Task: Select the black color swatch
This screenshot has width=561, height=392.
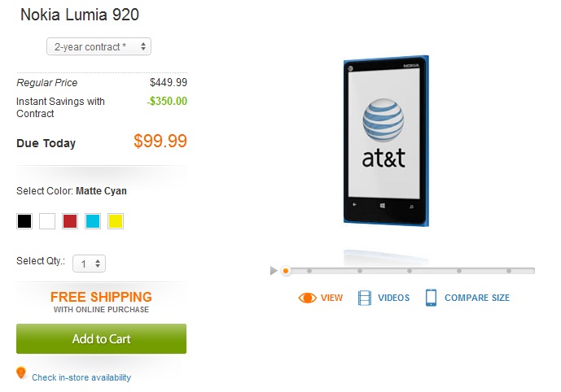Action: pyautogui.click(x=24, y=220)
